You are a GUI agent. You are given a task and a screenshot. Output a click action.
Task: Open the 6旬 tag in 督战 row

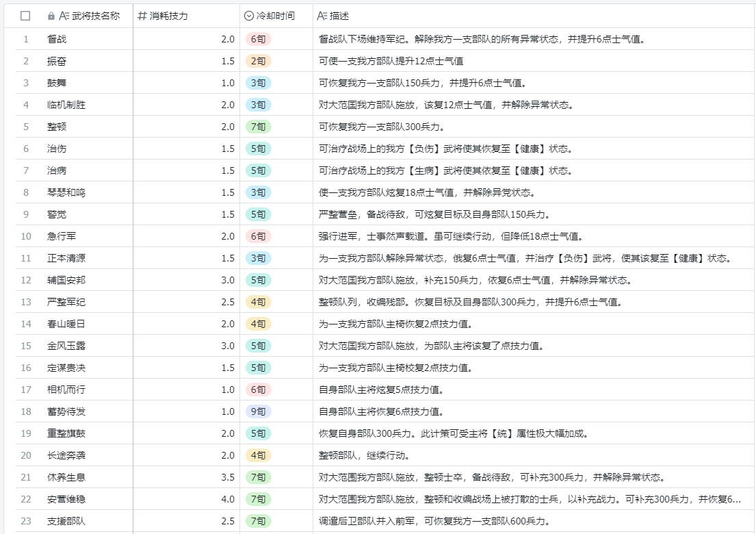tap(258, 39)
